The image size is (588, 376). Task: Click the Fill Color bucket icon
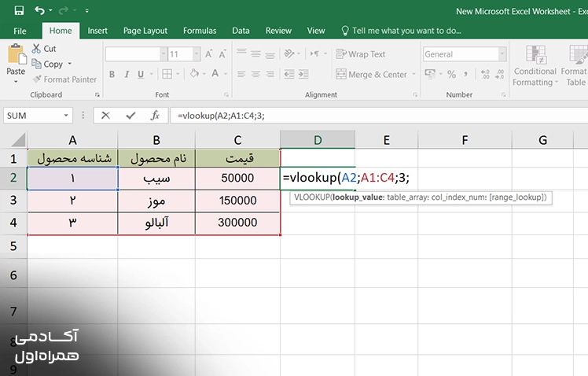[x=194, y=74]
